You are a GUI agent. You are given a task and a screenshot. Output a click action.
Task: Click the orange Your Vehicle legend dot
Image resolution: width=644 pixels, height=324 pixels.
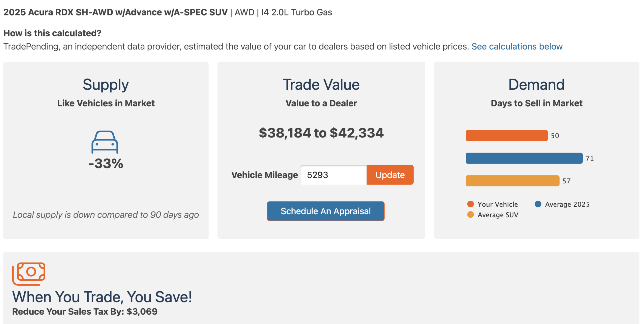pyautogui.click(x=471, y=204)
